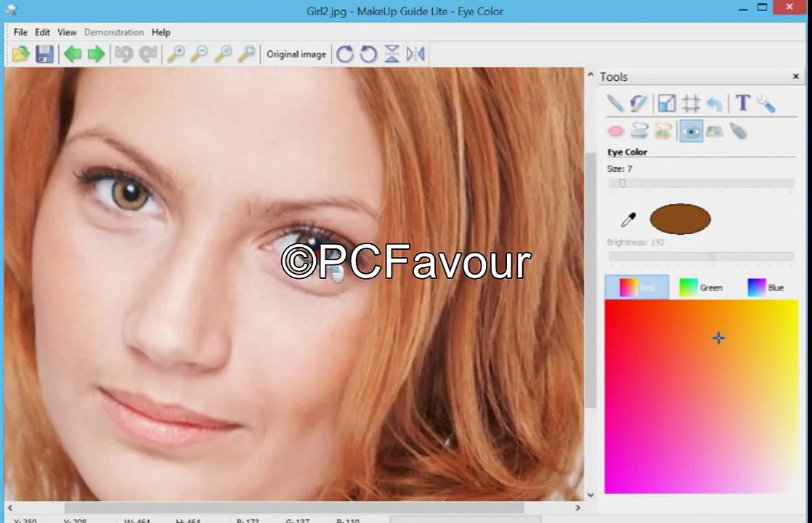Switch to the Red color tab
This screenshot has height=523, width=812.
point(637,287)
